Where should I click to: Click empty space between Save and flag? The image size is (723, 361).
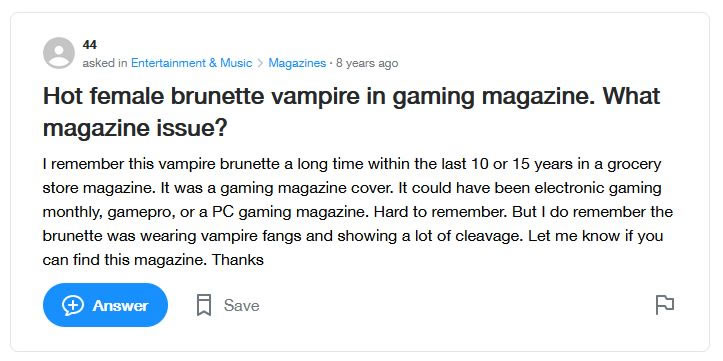[x=456, y=305]
